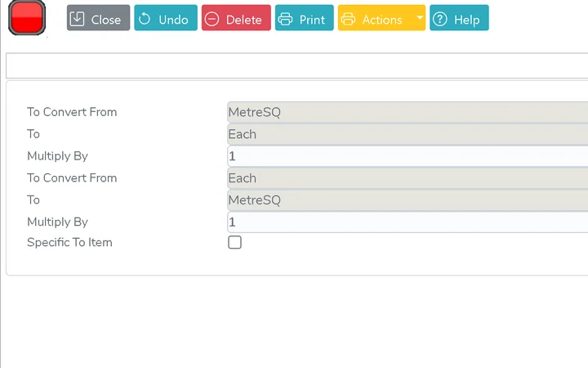Click the Specific To Item label
Screen dimensions: 588x368
click(69, 242)
